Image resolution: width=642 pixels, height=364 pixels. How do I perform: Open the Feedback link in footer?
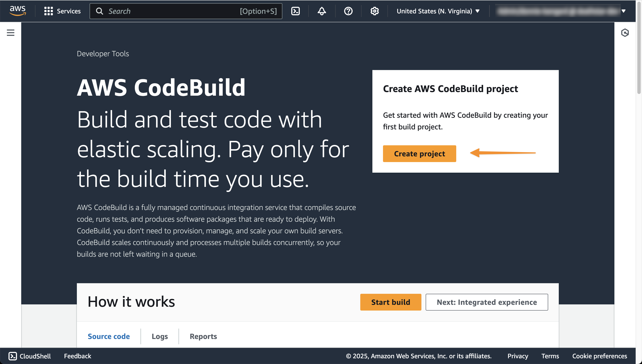tap(77, 356)
